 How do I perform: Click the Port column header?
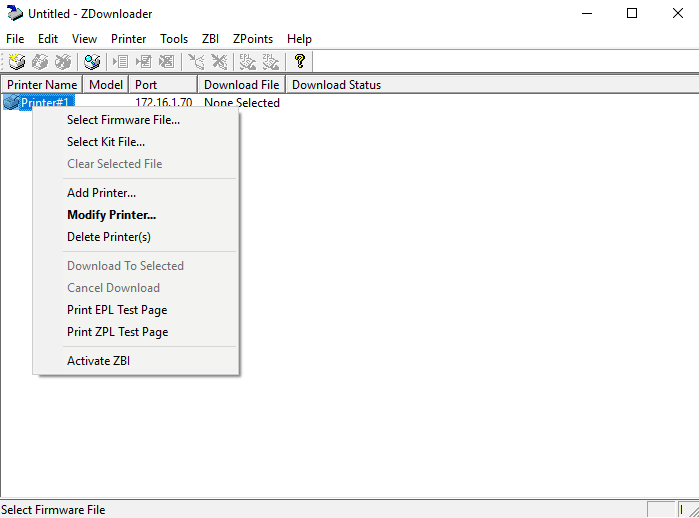tap(146, 85)
